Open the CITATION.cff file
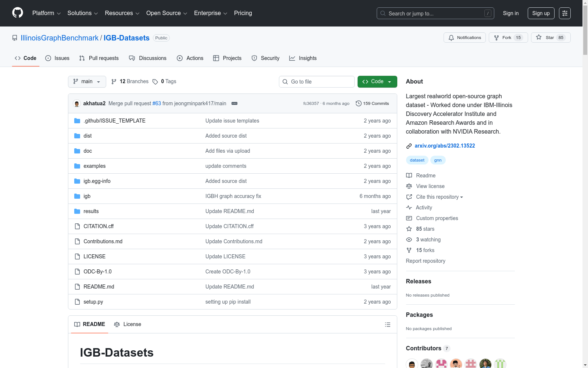588x368 pixels. click(98, 226)
